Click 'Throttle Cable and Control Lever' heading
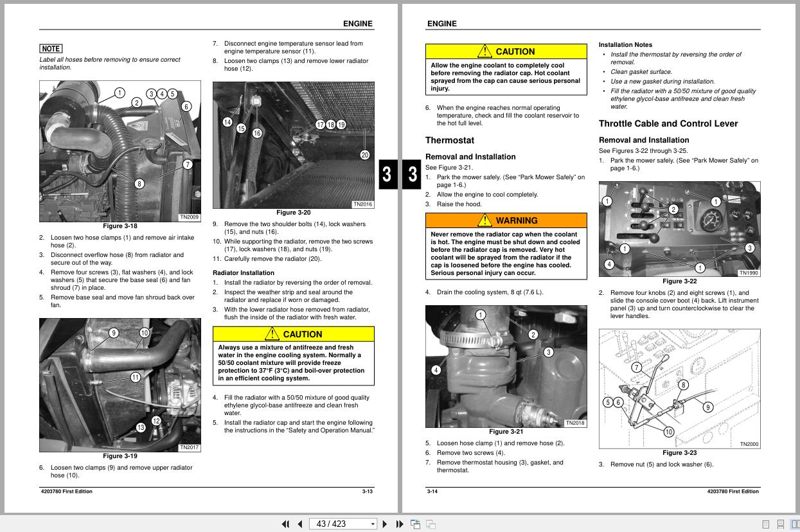This screenshot has height=532, width=800. point(668,123)
